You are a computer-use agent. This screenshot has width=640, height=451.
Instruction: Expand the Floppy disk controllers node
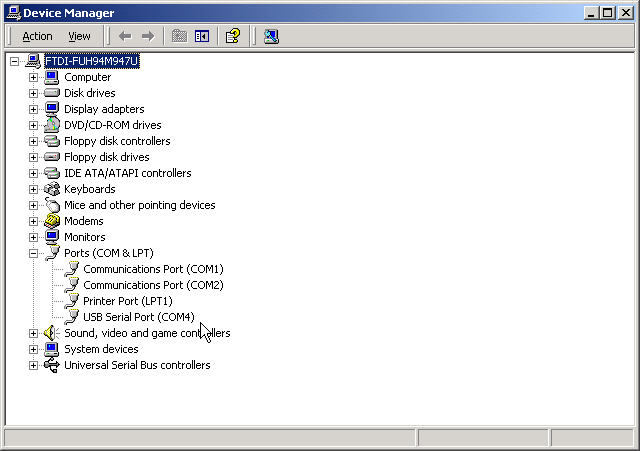33,141
